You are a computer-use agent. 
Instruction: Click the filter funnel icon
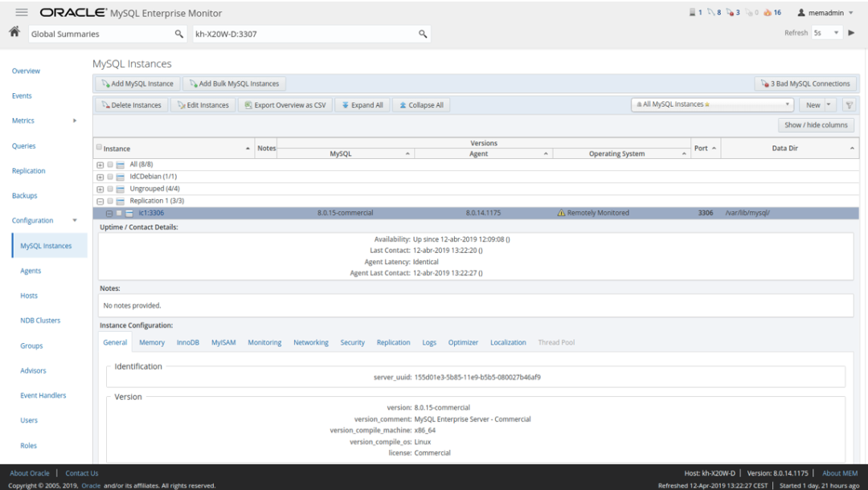(x=849, y=105)
